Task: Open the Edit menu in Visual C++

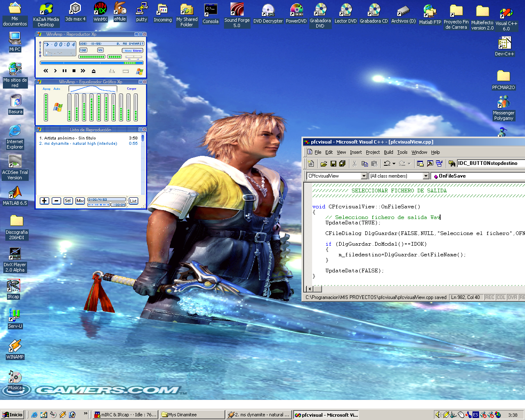Action: click(x=329, y=152)
